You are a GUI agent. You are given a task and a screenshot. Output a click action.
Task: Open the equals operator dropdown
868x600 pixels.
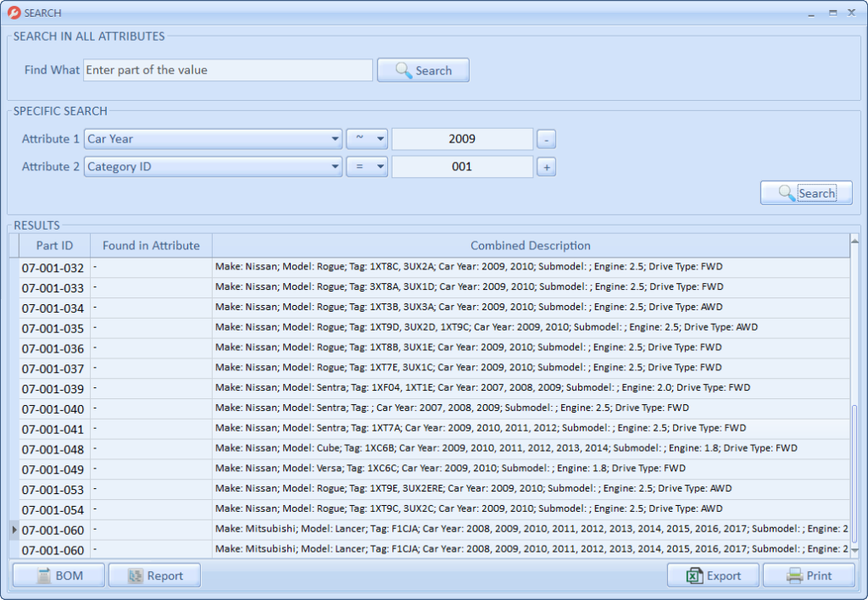[379, 167]
